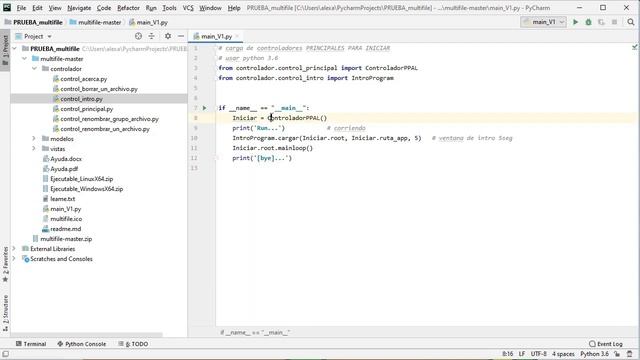Click Run with Coverage icon

pyautogui.click(x=601, y=22)
